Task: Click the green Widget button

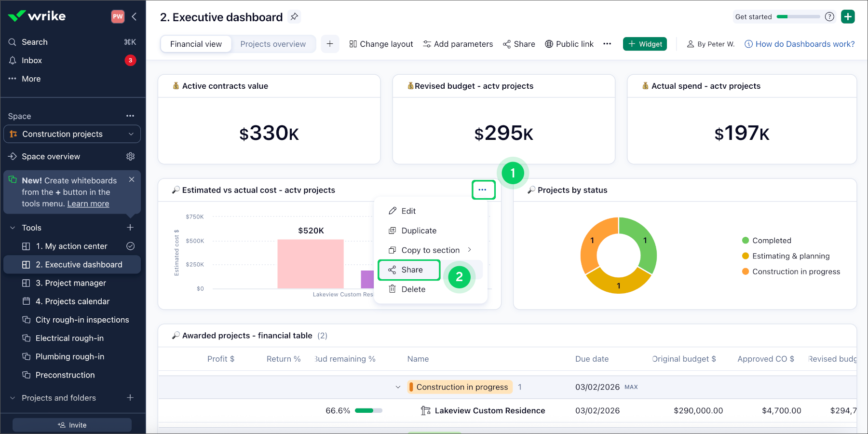Action: click(x=645, y=44)
